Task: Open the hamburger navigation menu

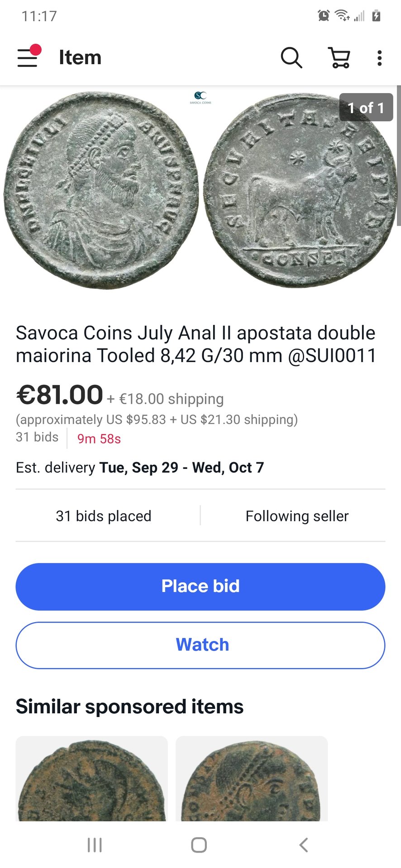Action: point(28,57)
